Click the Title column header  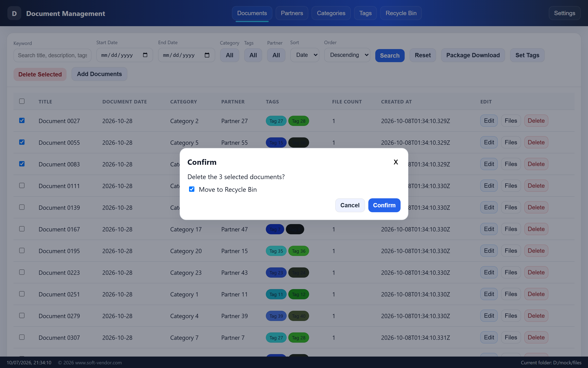45,101
